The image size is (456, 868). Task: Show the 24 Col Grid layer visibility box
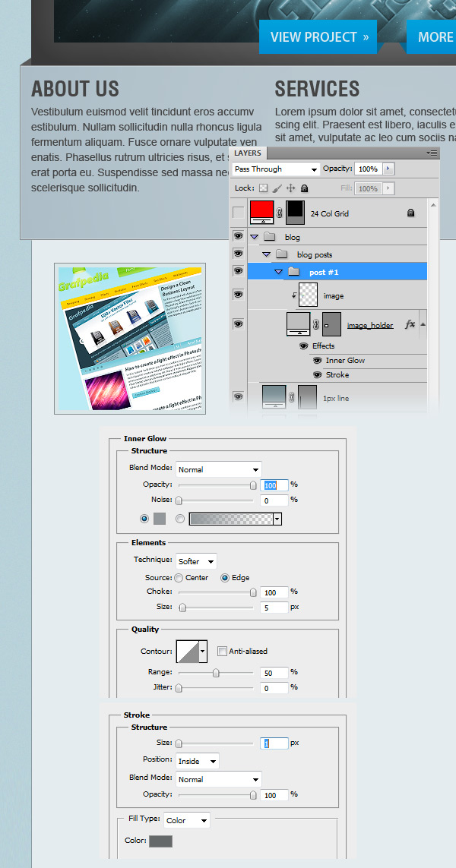pyautogui.click(x=238, y=213)
